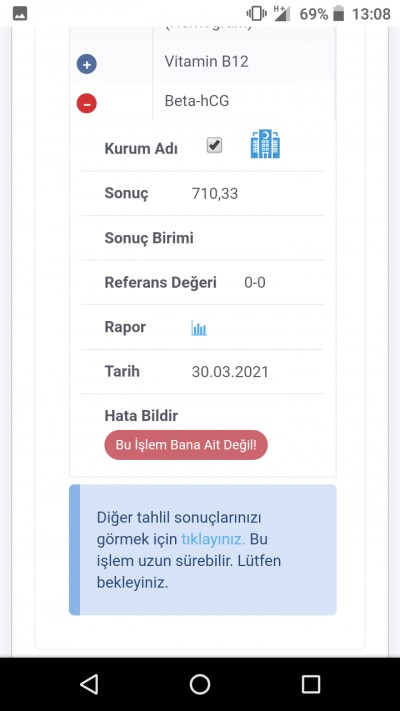400x711 pixels.
Task: Tap the Sonuç value 710,33
Action: point(215,194)
